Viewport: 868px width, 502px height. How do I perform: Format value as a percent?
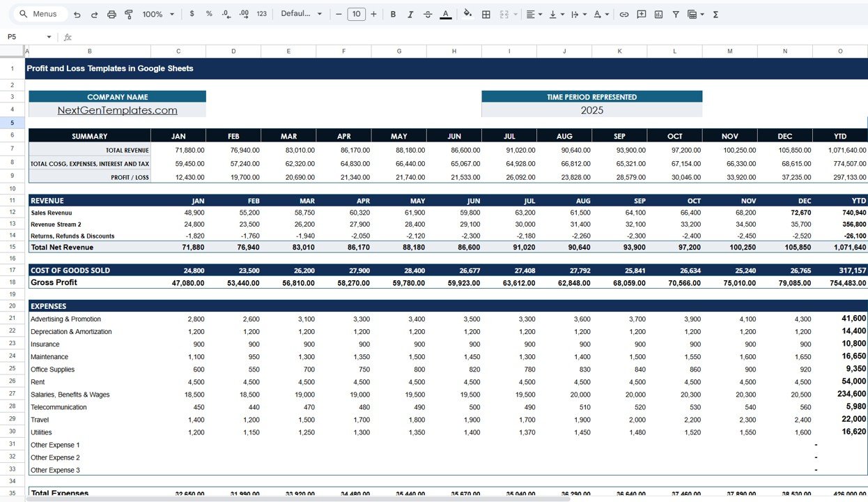click(208, 14)
